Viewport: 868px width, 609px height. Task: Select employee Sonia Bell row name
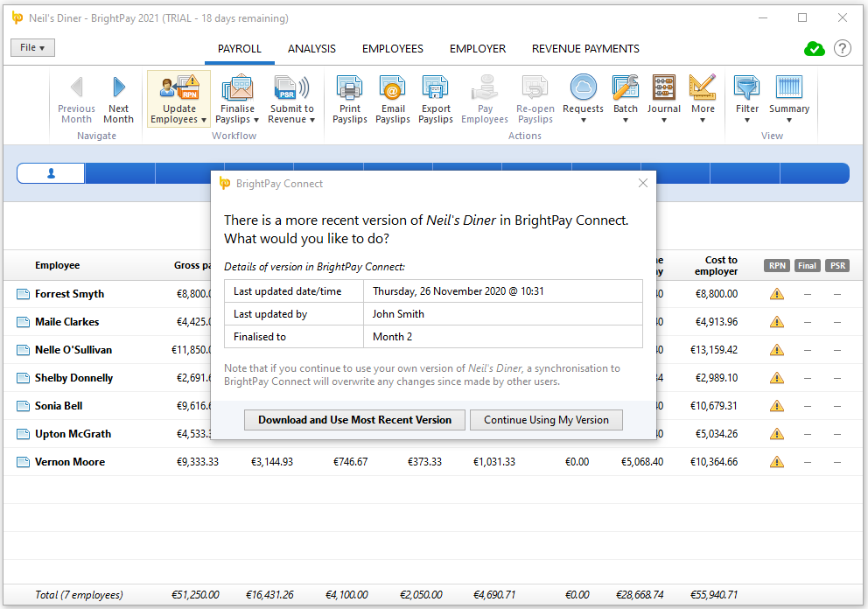coord(59,406)
